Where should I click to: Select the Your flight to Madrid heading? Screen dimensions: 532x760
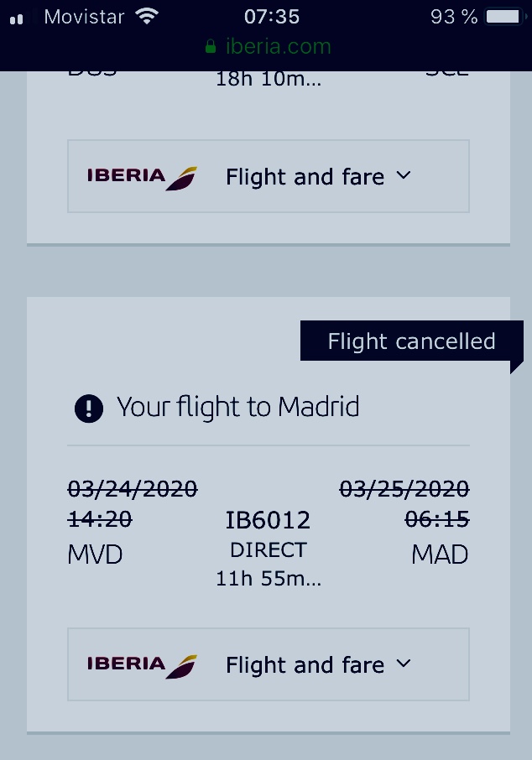click(238, 408)
